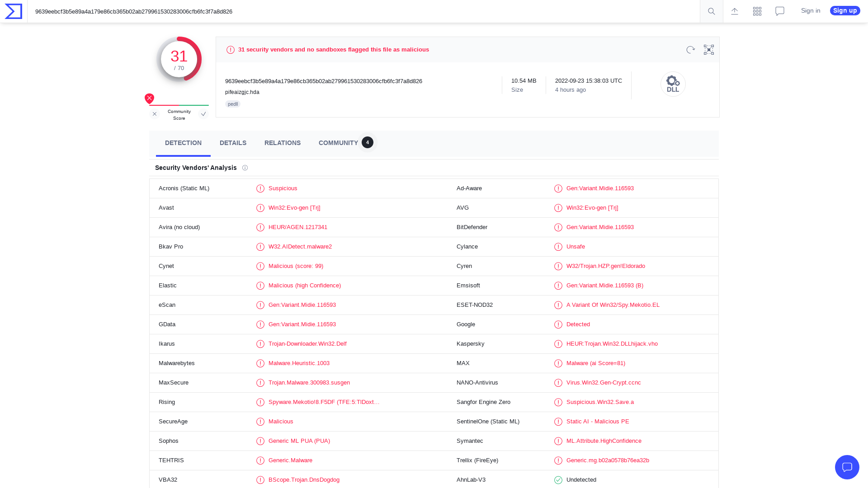Click the reanalyze file icon
Screen dimensions: 868x488
[690, 50]
